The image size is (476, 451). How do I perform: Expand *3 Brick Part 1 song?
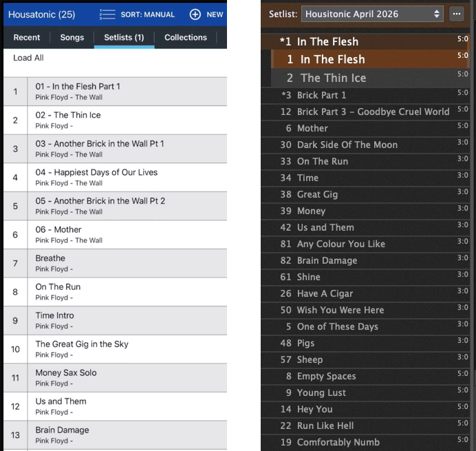(365, 95)
